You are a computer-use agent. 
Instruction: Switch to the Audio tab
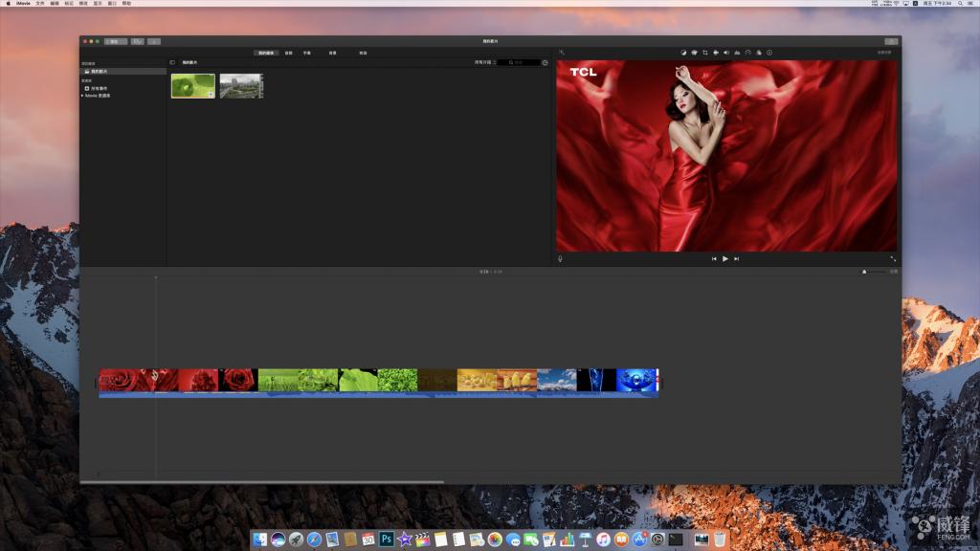[x=288, y=53]
